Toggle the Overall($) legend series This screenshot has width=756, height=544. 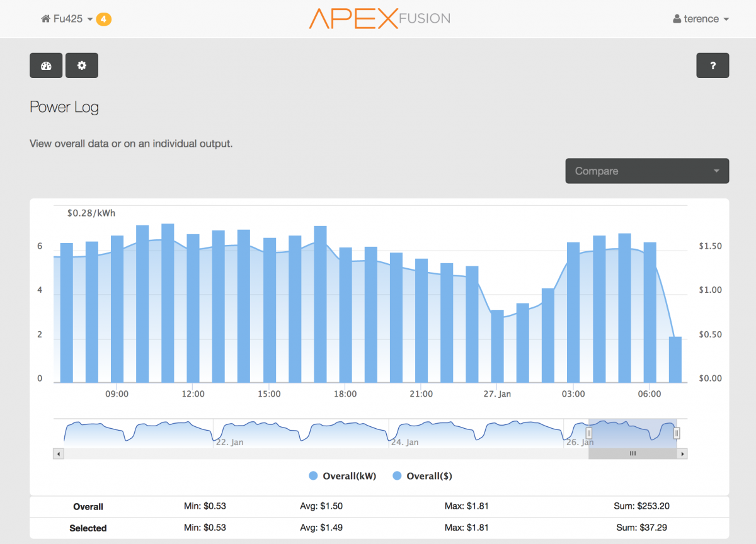tap(422, 476)
